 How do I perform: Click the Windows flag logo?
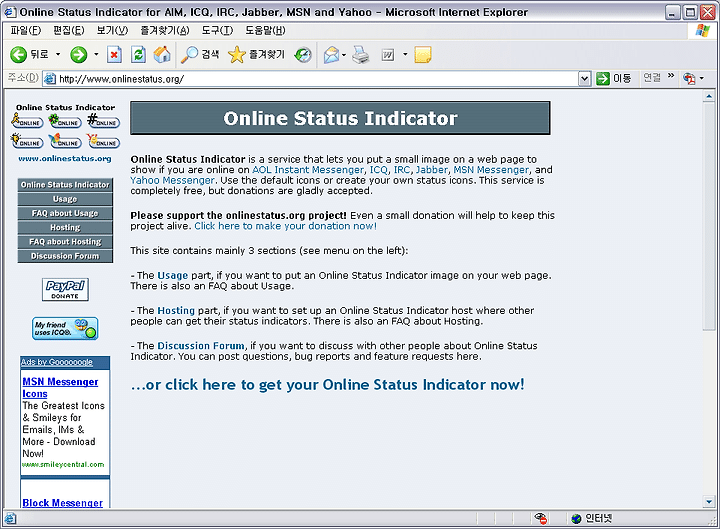click(x=703, y=30)
